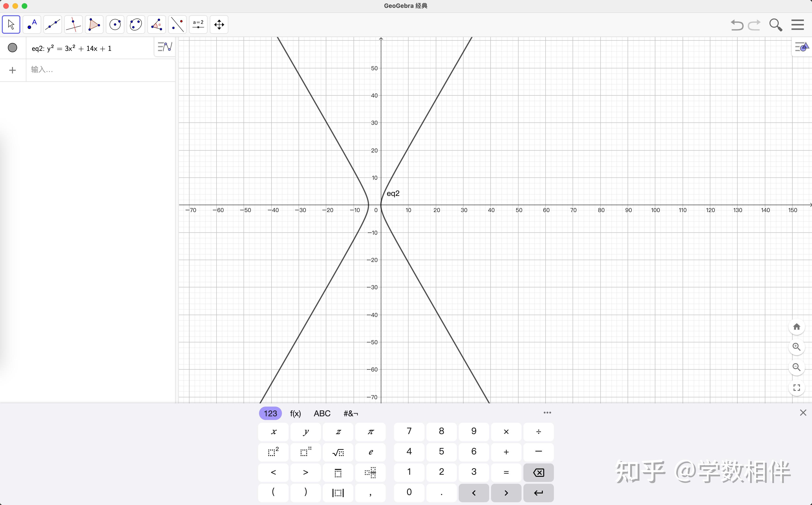812x505 pixels.
Task: Switch keyboard to ABC tab
Action: pyautogui.click(x=322, y=414)
